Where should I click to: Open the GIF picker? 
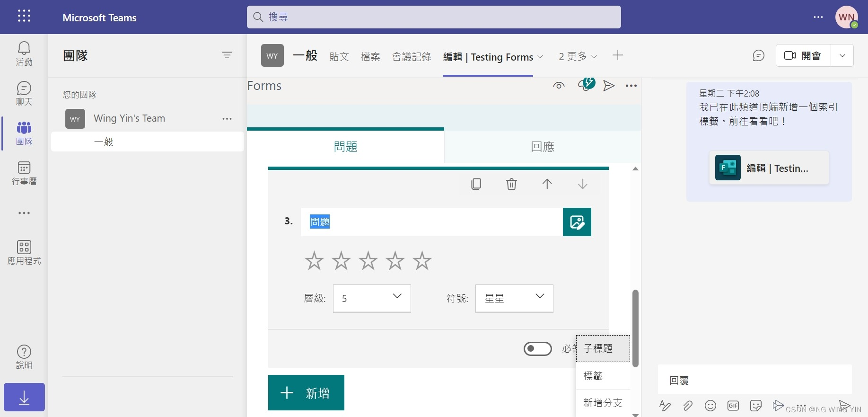click(733, 406)
